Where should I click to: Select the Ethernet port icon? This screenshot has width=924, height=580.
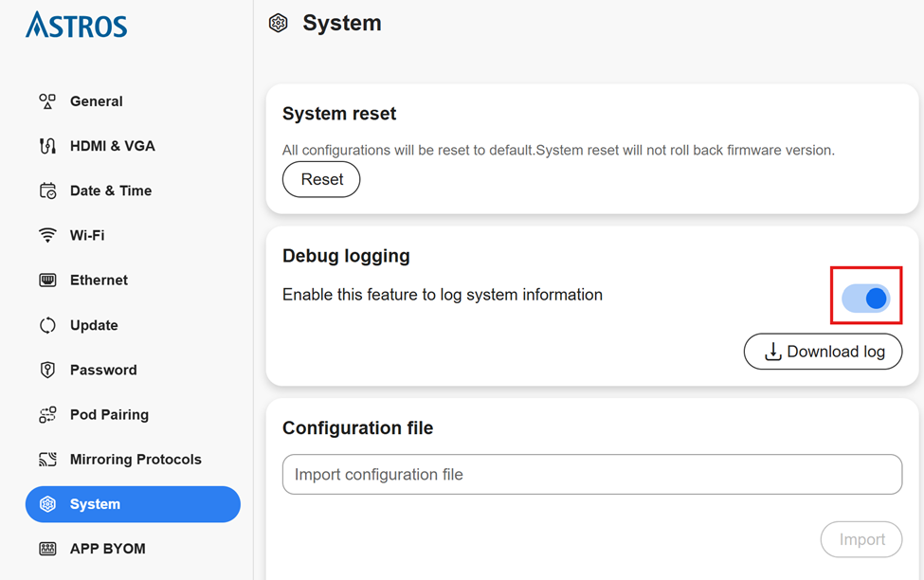click(x=47, y=281)
